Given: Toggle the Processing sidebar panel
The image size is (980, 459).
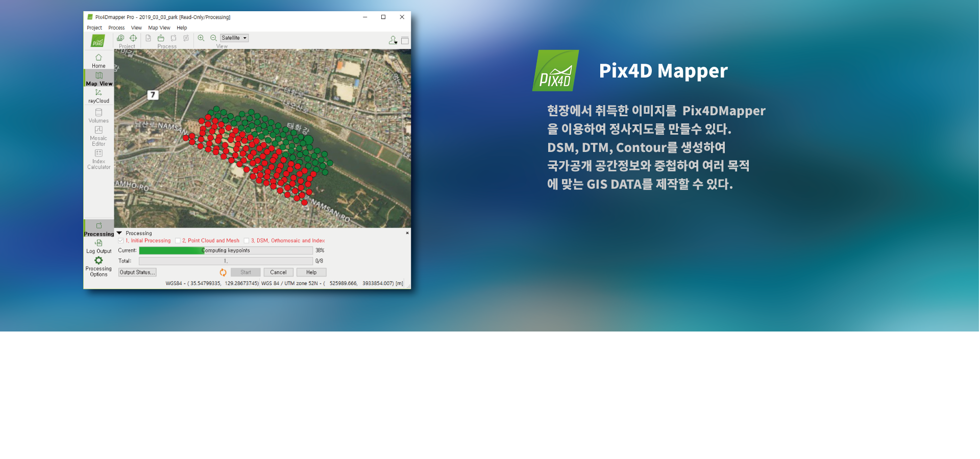Looking at the screenshot, I should pyautogui.click(x=99, y=229).
